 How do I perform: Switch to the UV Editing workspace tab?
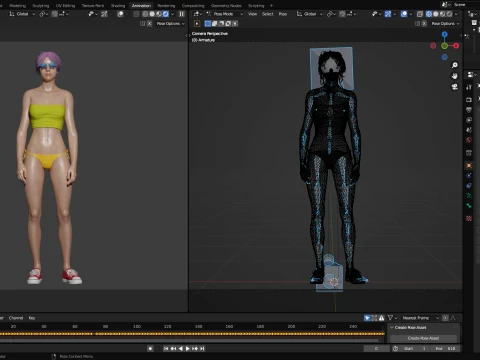point(65,6)
